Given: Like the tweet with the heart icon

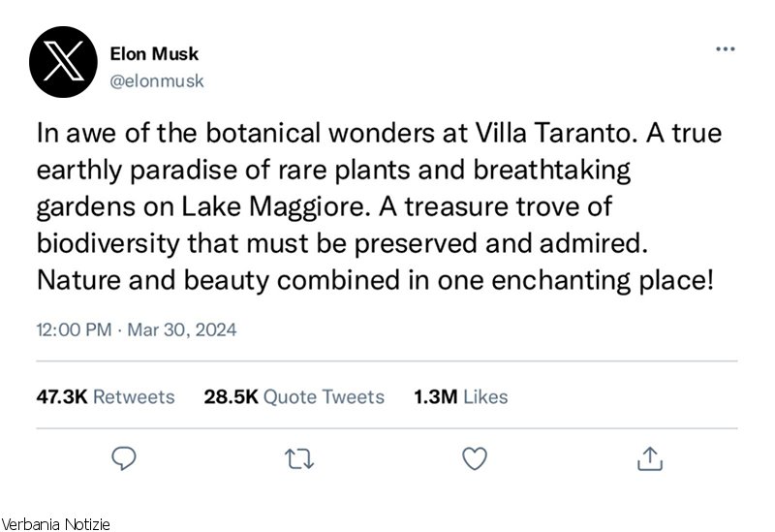Looking at the screenshot, I should coord(474,457).
